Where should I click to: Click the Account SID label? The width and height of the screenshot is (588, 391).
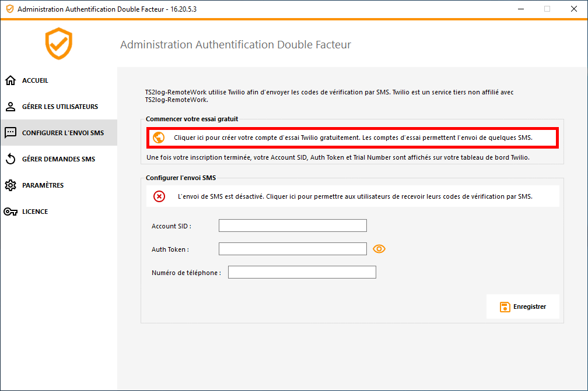171,226
